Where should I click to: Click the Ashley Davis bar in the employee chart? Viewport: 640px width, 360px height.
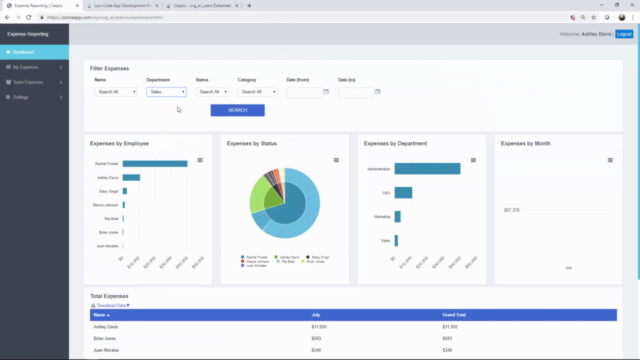[131, 178]
